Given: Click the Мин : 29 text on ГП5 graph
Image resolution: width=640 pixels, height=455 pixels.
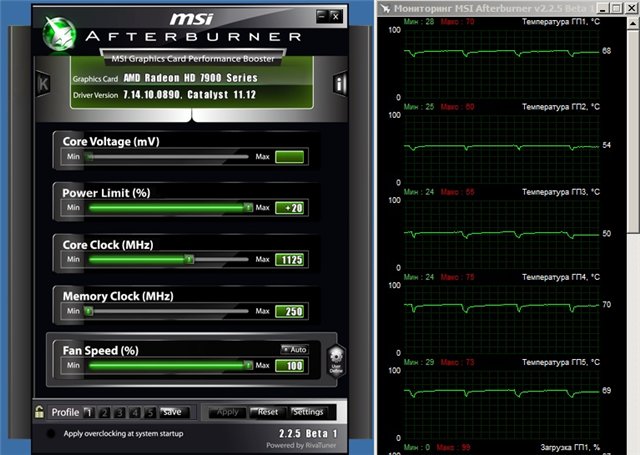Looking at the screenshot, I should (419, 362).
